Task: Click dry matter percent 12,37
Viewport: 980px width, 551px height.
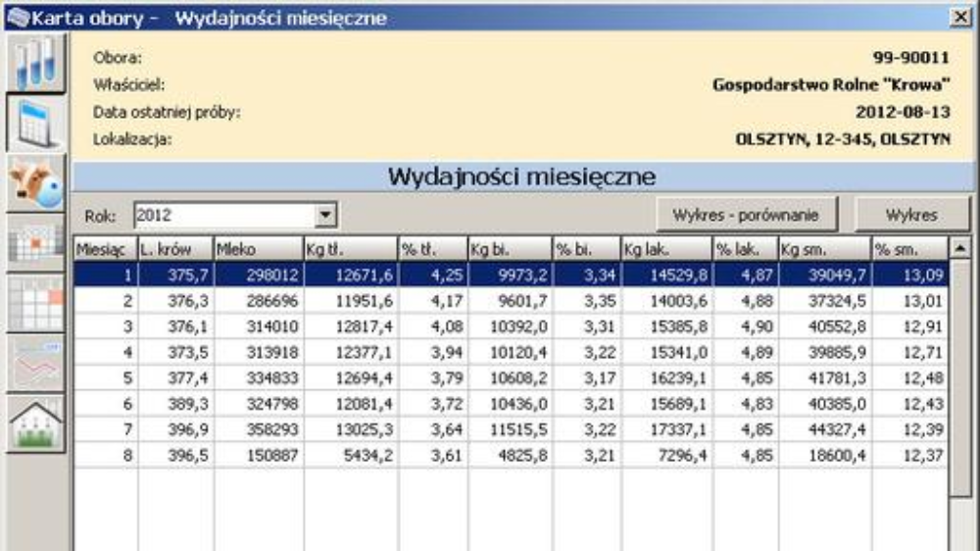Action: click(910, 455)
